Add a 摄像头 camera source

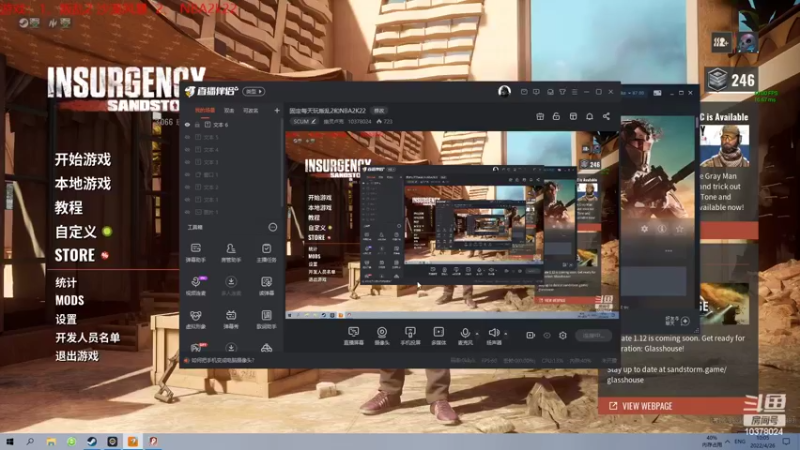[382, 336]
